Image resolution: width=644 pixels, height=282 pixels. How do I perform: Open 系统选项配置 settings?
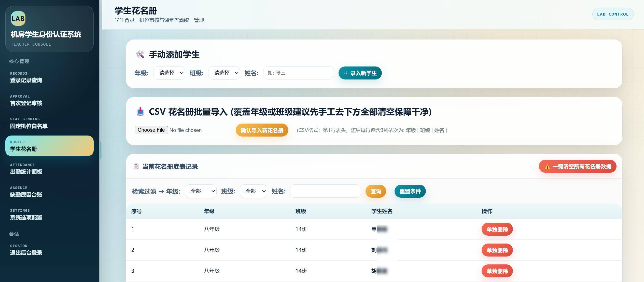click(x=49, y=214)
